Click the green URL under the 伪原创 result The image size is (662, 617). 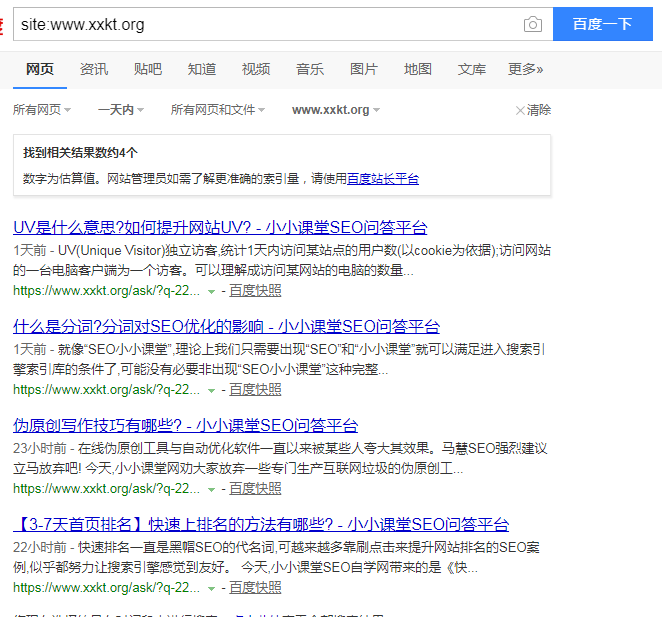[x=106, y=489]
